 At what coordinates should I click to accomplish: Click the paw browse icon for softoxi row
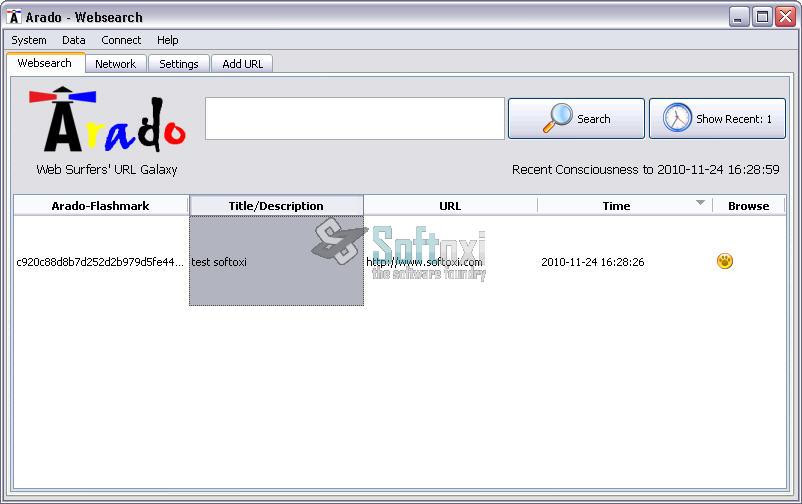[724, 261]
